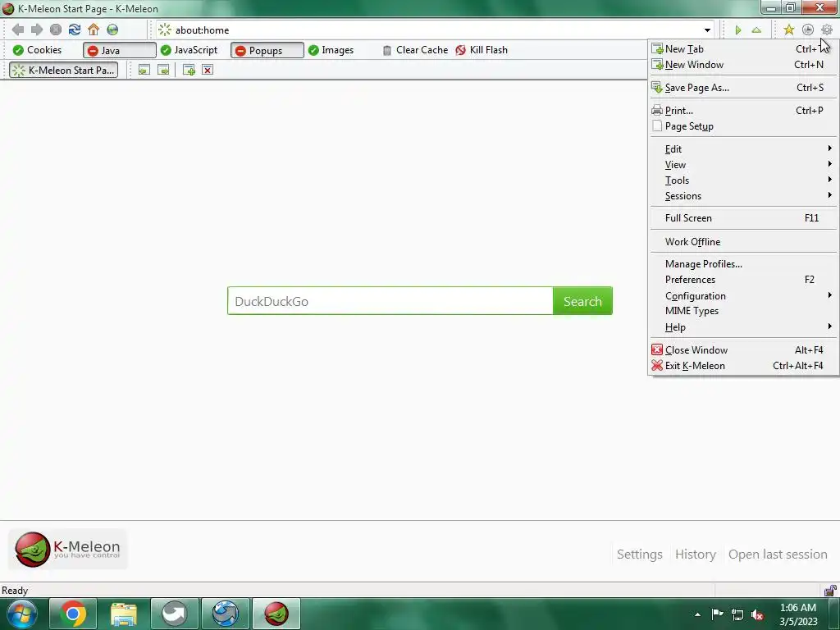Close current tab with red X icon

pos(208,71)
